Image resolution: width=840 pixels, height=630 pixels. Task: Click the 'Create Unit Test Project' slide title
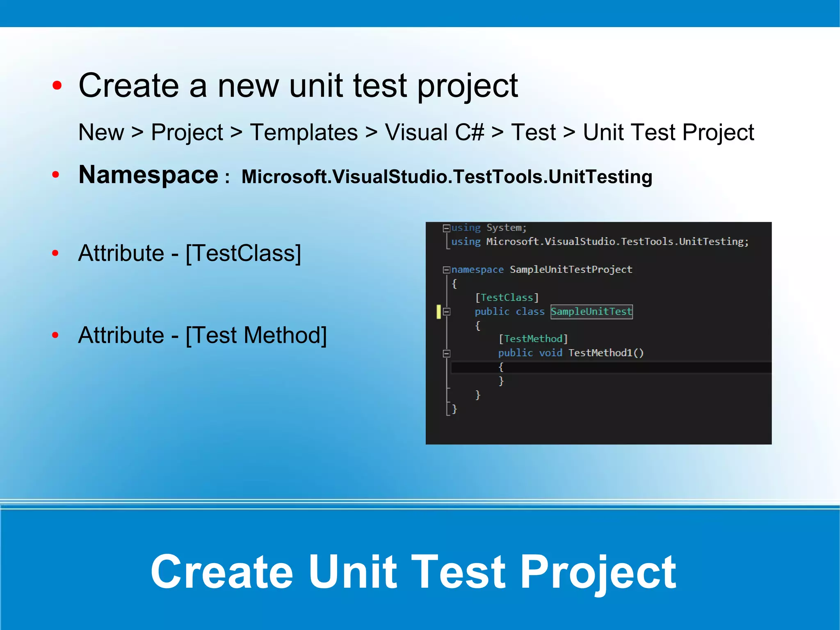click(413, 571)
